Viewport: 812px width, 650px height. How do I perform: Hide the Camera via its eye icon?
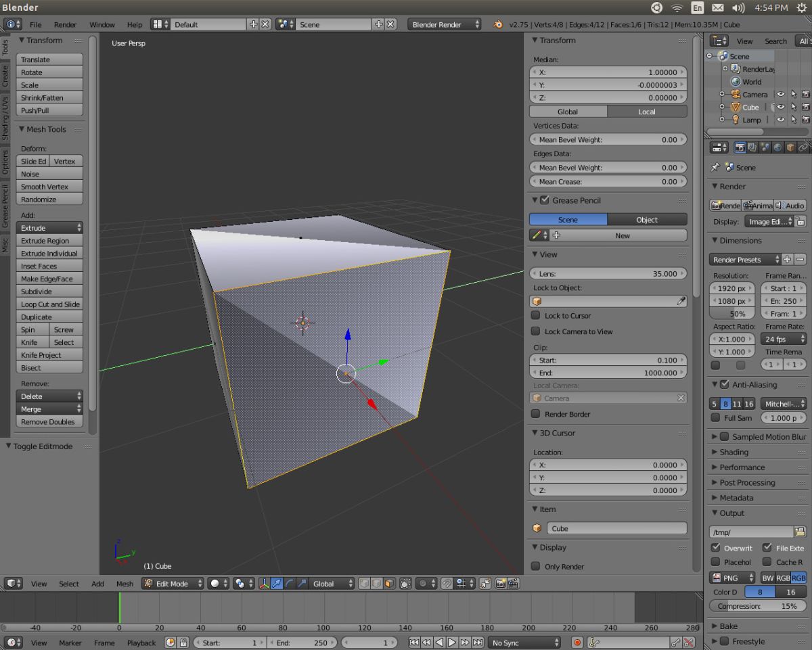click(780, 95)
